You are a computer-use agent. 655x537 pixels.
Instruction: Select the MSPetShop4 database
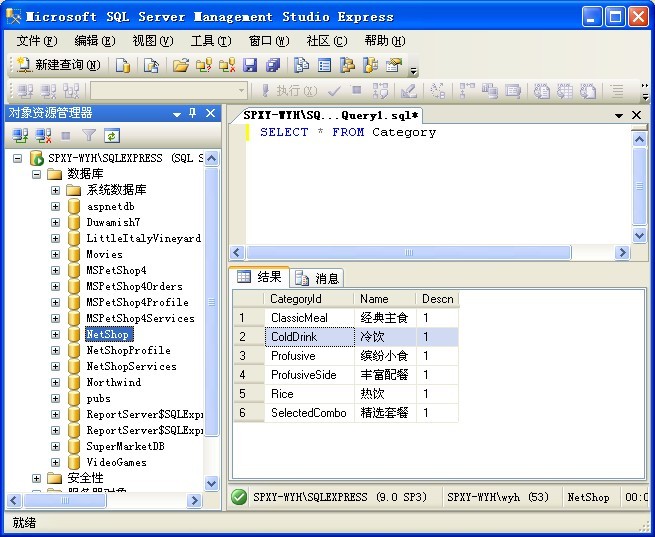(116, 271)
